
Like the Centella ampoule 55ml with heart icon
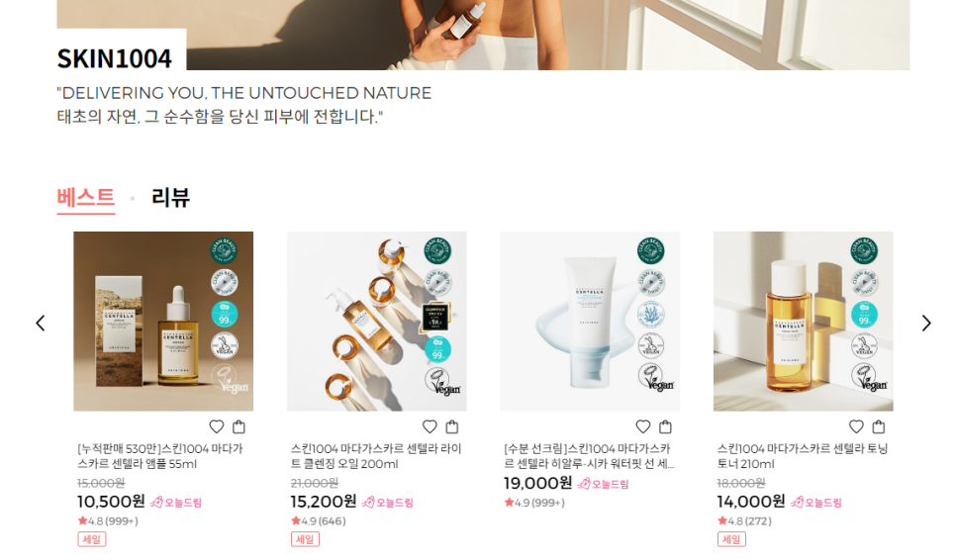pos(217,426)
